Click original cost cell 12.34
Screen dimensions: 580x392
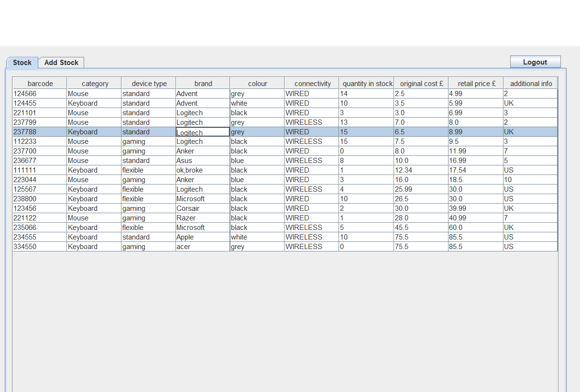[421, 170]
